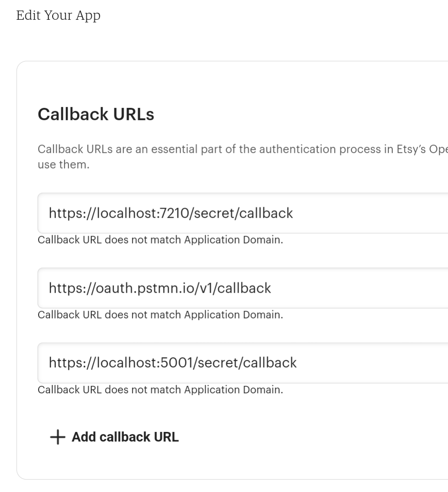The width and height of the screenshot is (448, 492).
Task: Place cursor on "5001" port in third URL
Action: (x=176, y=363)
